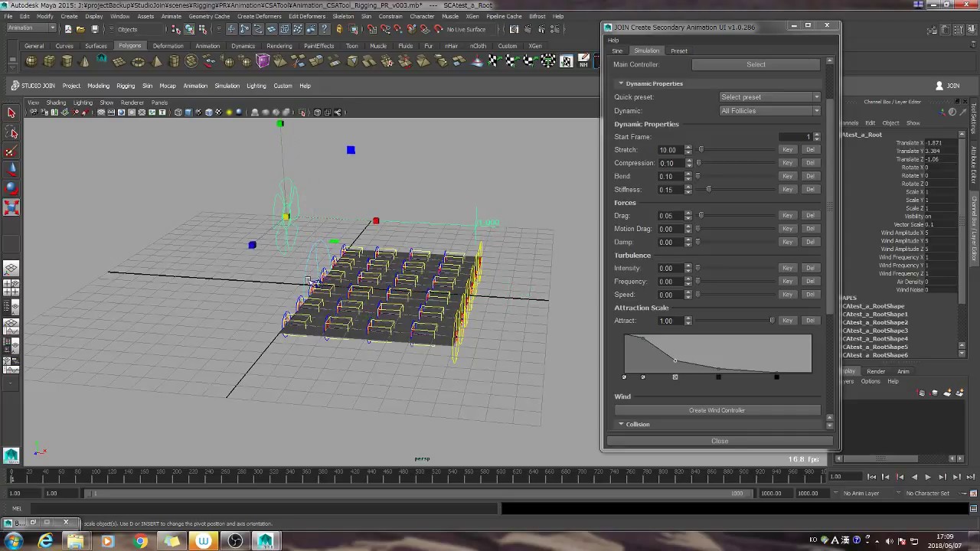Click Select for Main Controller

coord(756,64)
